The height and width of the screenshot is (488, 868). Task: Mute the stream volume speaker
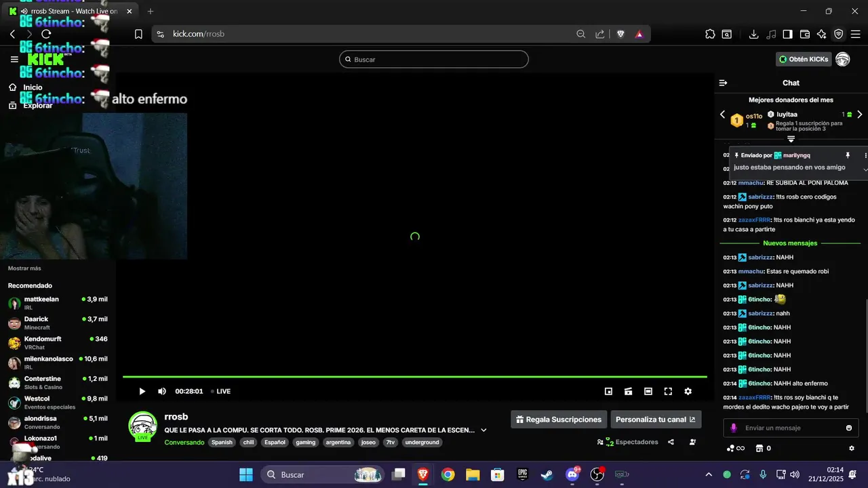click(x=162, y=391)
